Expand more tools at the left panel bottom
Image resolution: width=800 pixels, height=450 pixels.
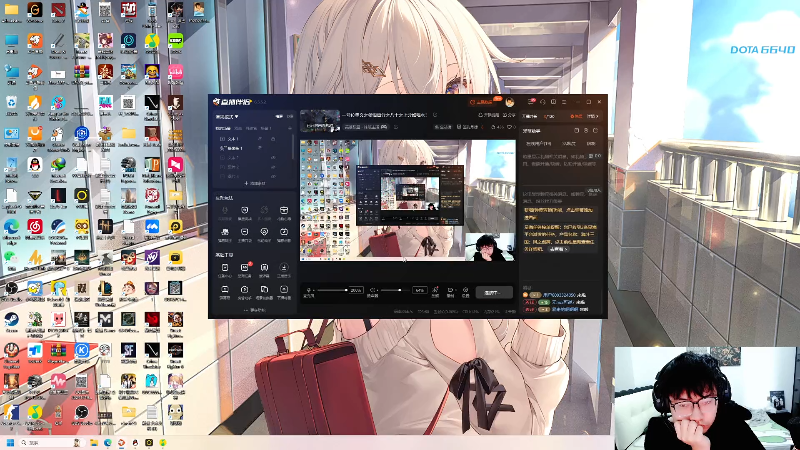click(255, 310)
